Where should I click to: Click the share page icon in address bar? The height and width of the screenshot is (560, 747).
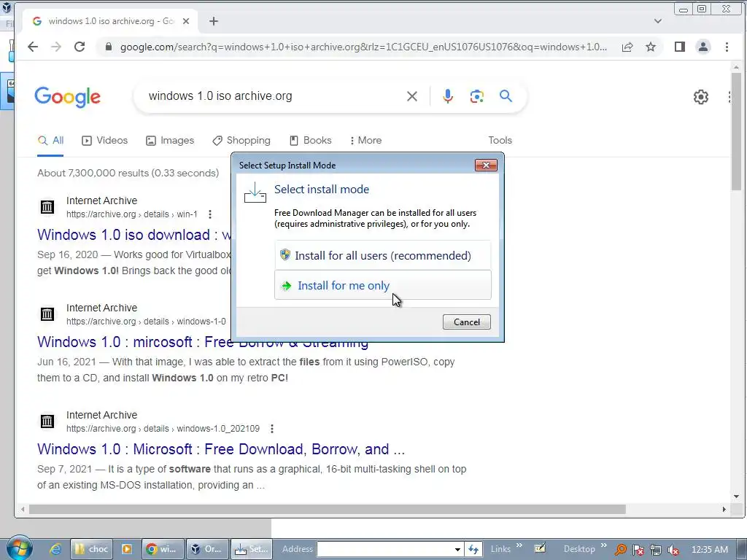click(627, 47)
